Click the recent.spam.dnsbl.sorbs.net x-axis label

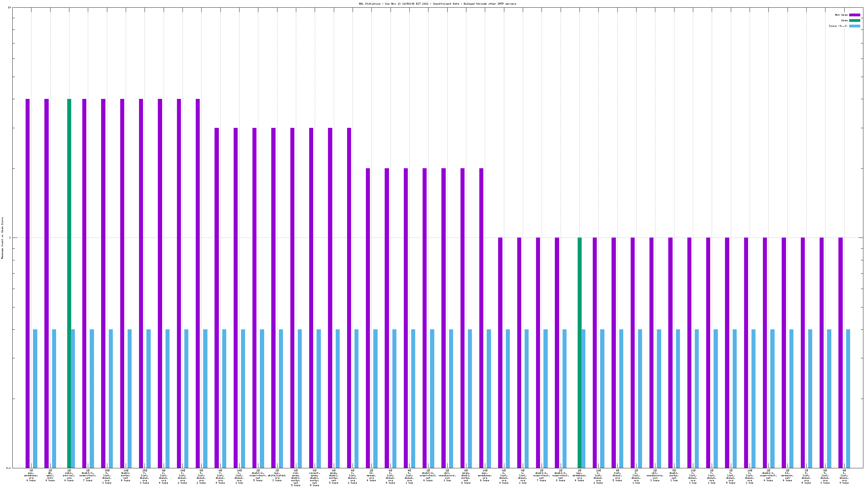[315, 478]
